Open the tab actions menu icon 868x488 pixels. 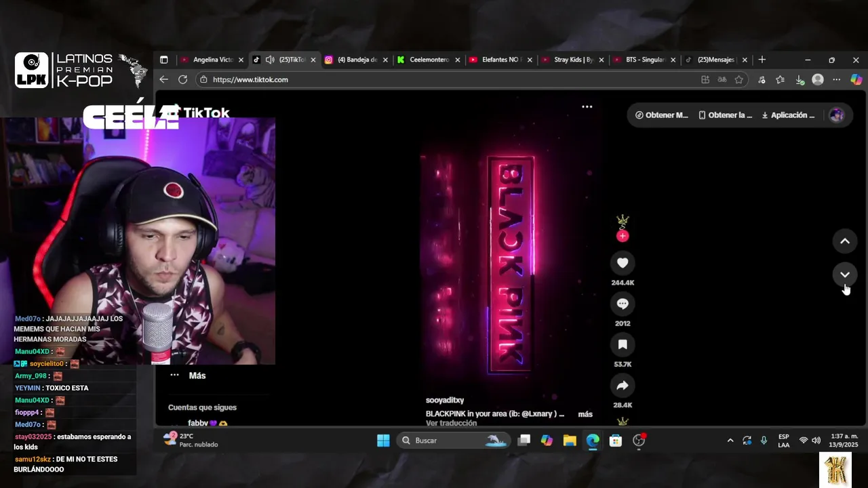(163, 60)
